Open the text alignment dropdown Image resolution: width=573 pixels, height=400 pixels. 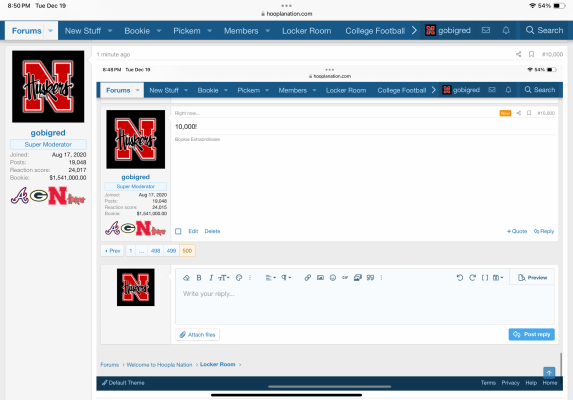[270, 278]
